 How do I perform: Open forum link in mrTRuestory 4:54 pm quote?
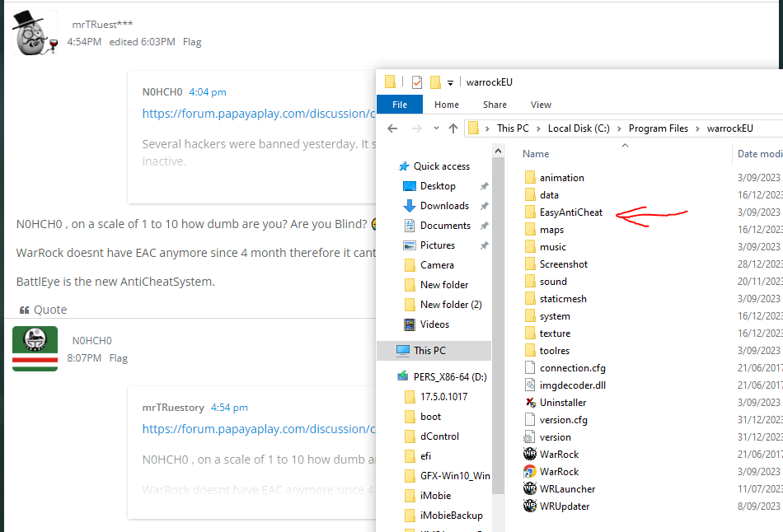[259, 429]
